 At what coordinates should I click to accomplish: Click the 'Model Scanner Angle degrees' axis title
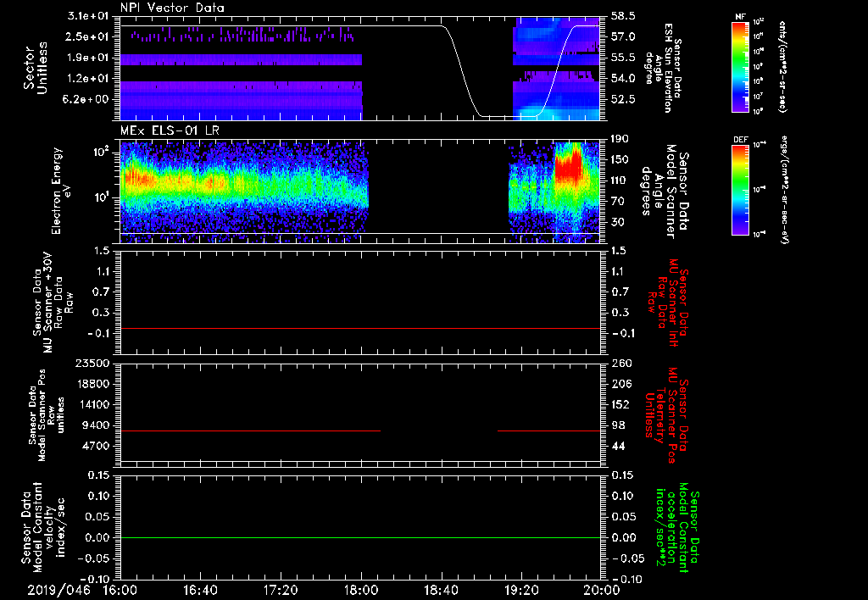(665, 191)
